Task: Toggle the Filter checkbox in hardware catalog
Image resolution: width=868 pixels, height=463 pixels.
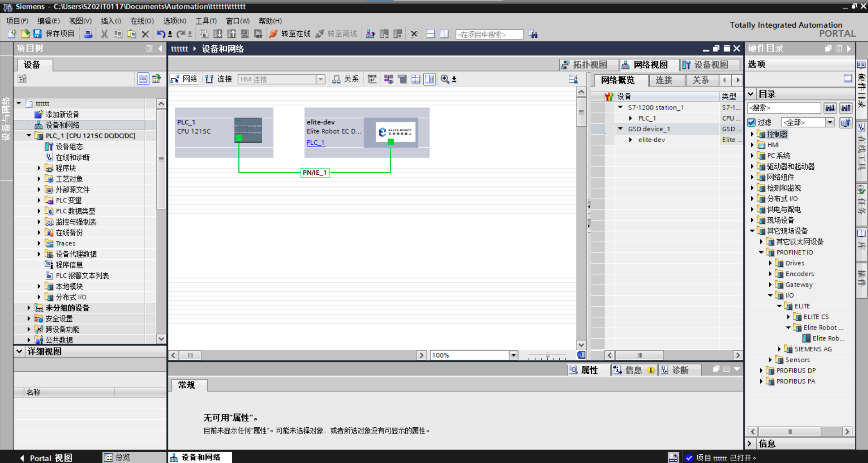Action: click(752, 122)
